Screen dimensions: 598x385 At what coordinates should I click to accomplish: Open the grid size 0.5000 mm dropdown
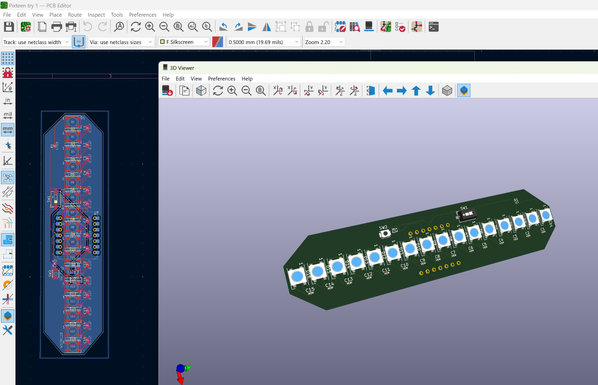click(x=263, y=42)
